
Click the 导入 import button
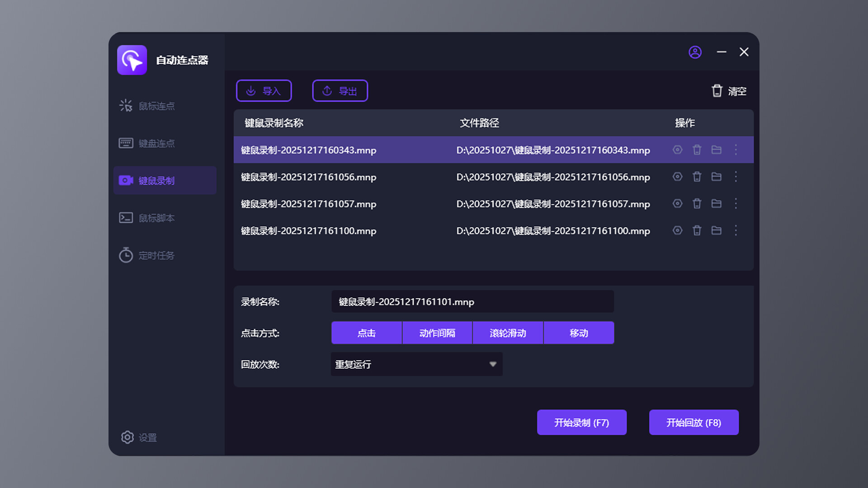(264, 91)
